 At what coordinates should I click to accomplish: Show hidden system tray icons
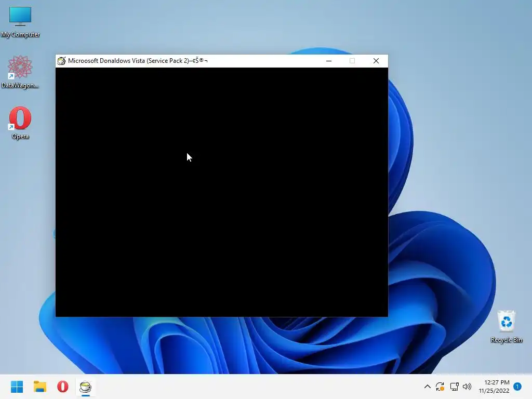(x=428, y=387)
